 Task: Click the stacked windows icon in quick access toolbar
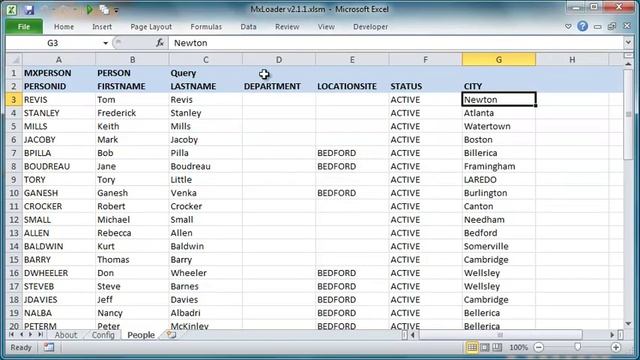(x=104, y=9)
